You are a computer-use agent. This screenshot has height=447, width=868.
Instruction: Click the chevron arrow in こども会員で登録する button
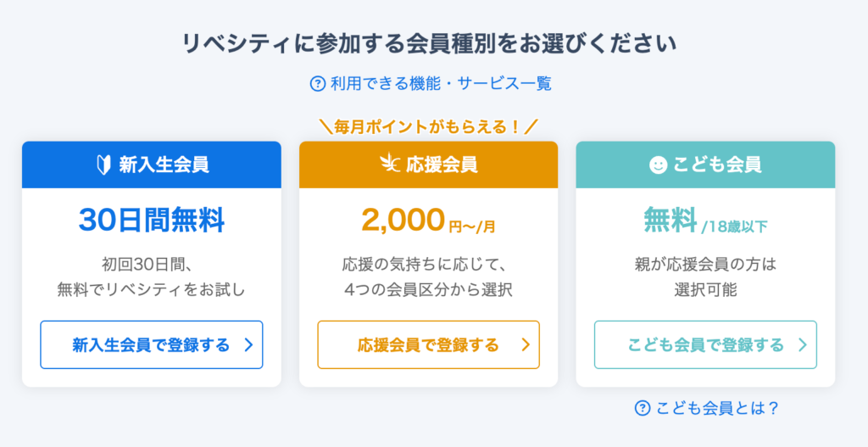(803, 345)
